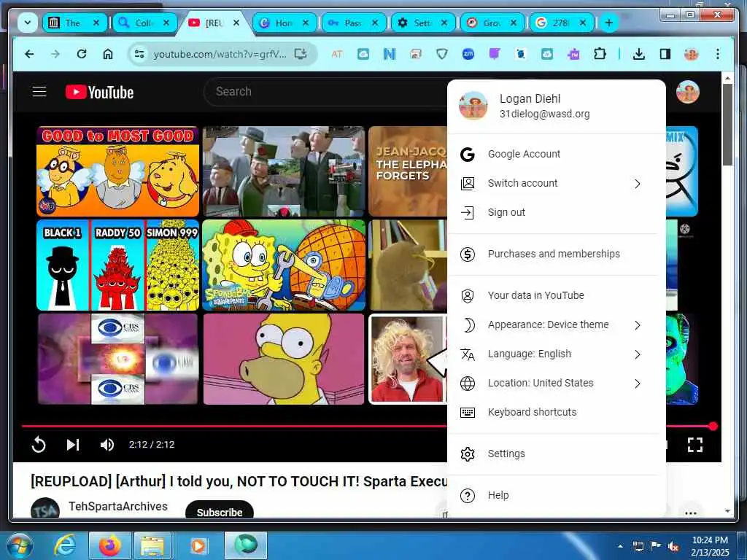Screen dimensions: 747x560
Task: Click the Google G icon
Action: tap(468, 155)
